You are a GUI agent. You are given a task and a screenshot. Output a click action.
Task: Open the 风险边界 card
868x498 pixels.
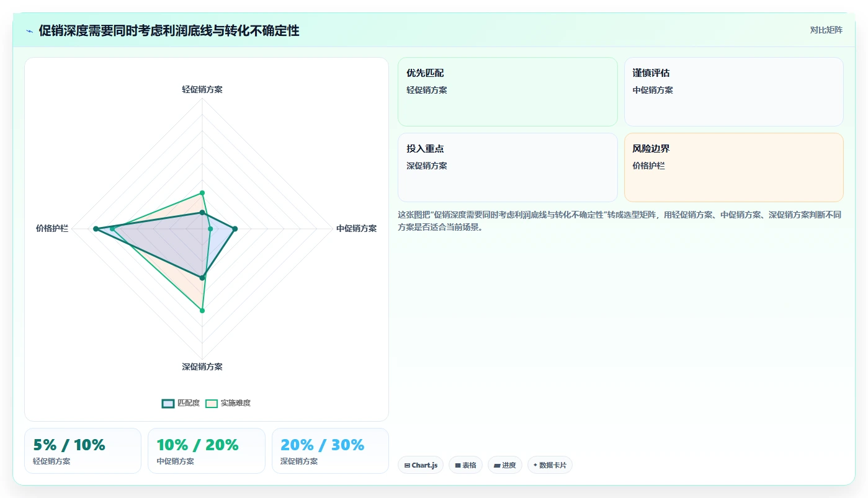pos(734,167)
